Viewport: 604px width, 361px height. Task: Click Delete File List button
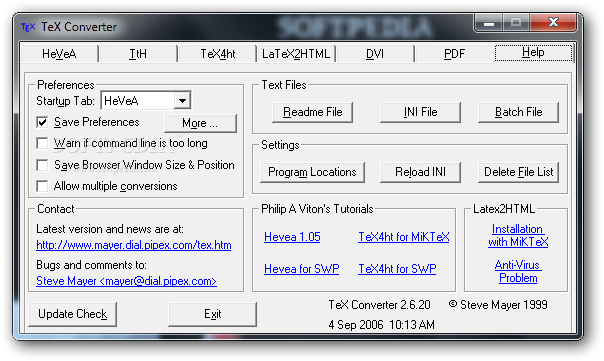pos(518,172)
